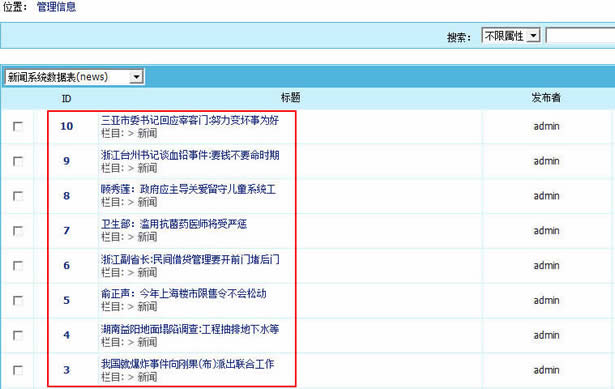Click the search text input field
This screenshot has width=615, height=389.
pos(580,36)
